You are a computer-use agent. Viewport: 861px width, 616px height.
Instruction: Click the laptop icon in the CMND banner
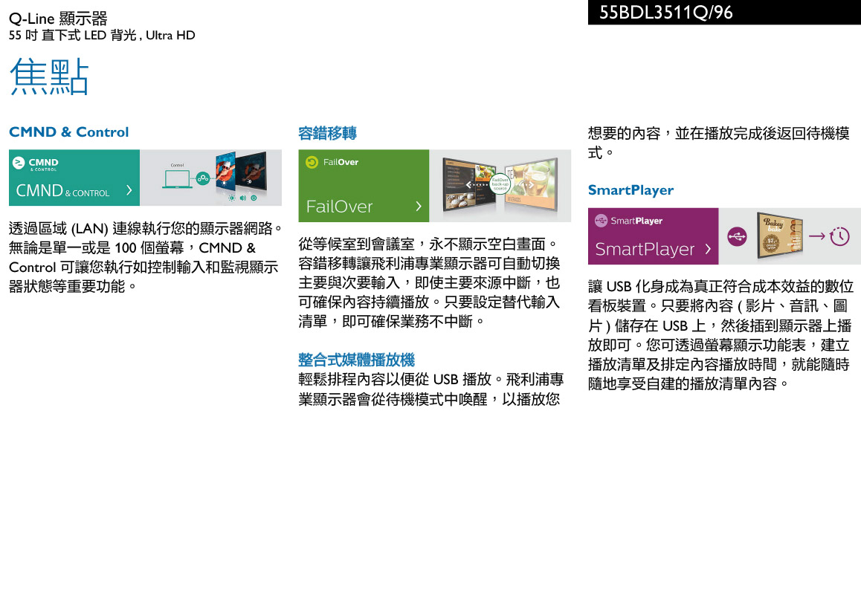[x=177, y=179]
